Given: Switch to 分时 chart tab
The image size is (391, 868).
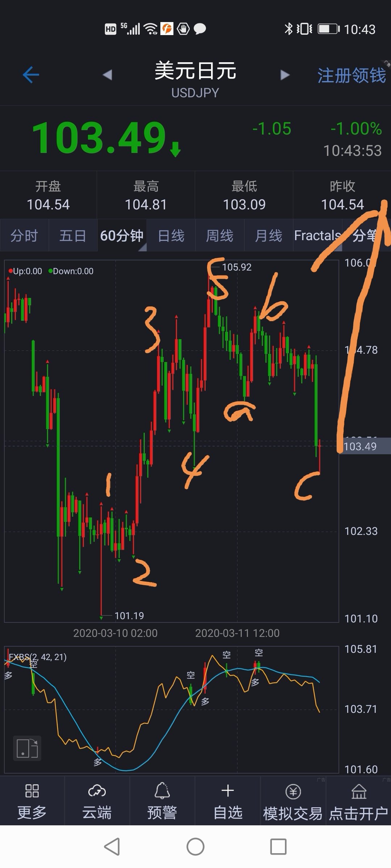Looking at the screenshot, I should (x=24, y=235).
